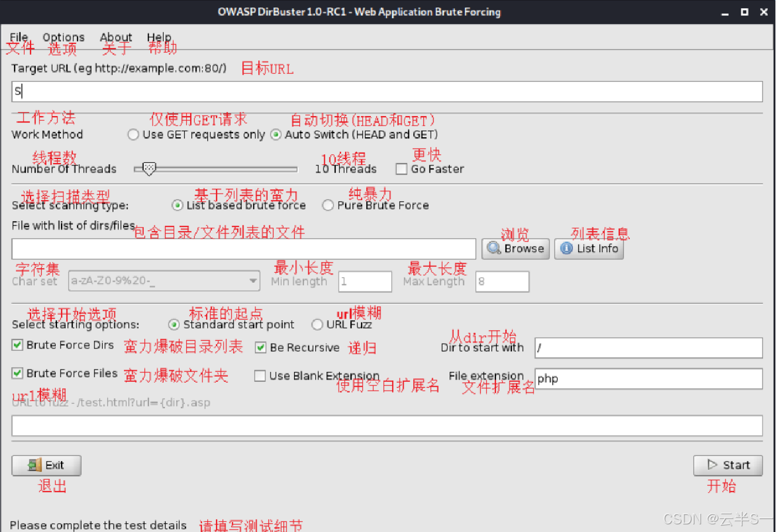Click the URL to fuzz input field
Image resolution: width=776 pixels, height=532 pixels.
(387, 426)
